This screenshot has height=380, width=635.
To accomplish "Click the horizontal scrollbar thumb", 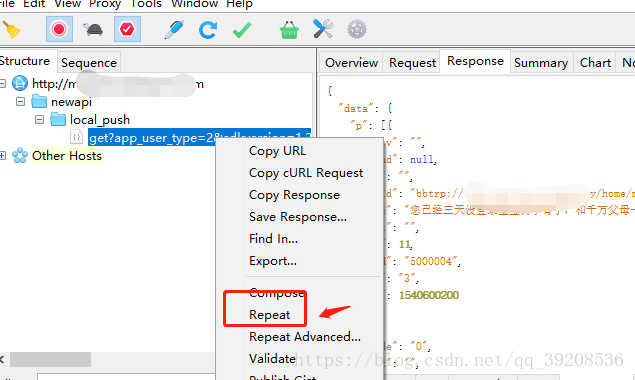I will [x=50, y=359].
